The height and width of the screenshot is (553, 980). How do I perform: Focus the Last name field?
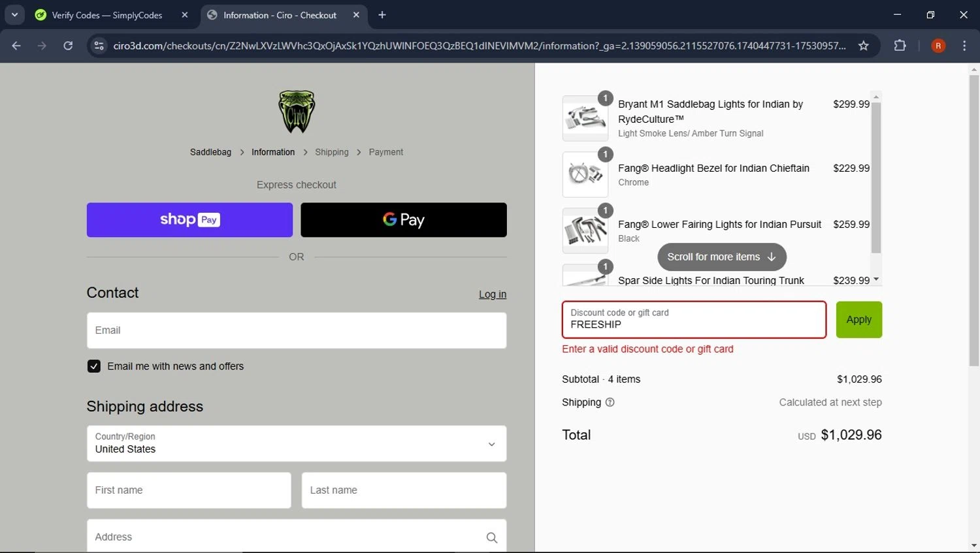tap(404, 490)
